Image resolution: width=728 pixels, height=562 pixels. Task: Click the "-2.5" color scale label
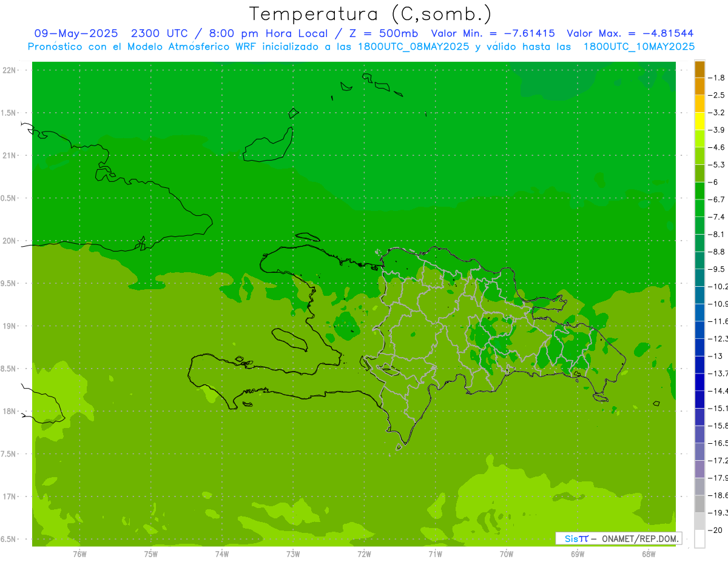717,95
